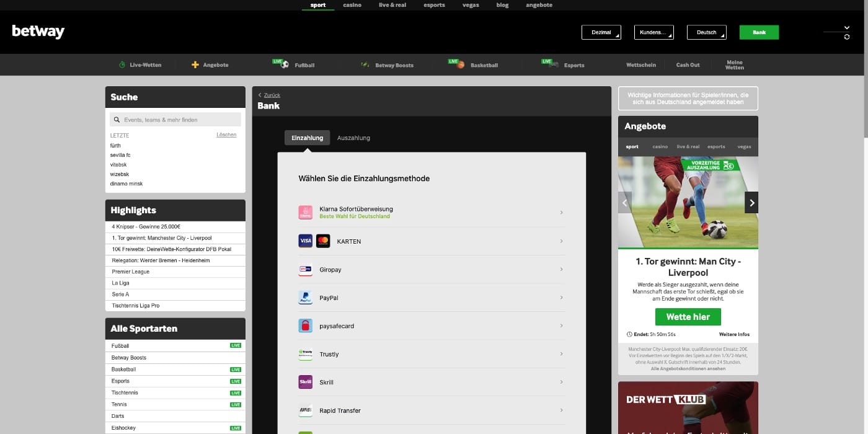Click the paysafecard lock icon
868x434 pixels.
[305, 325]
